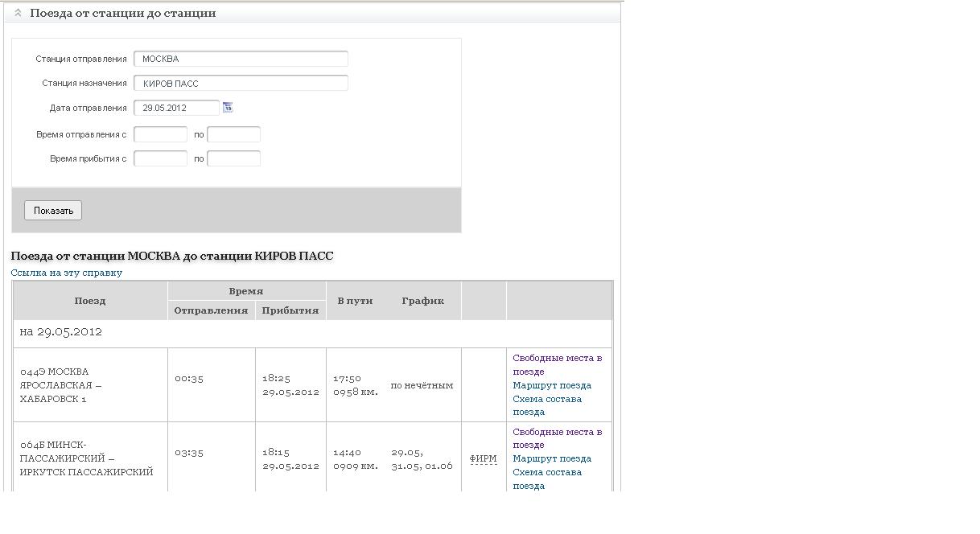The height and width of the screenshot is (534, 980).
Task: Open 'Свободные места в поезде' for train 064Б
Action: [x=557, y=438]
